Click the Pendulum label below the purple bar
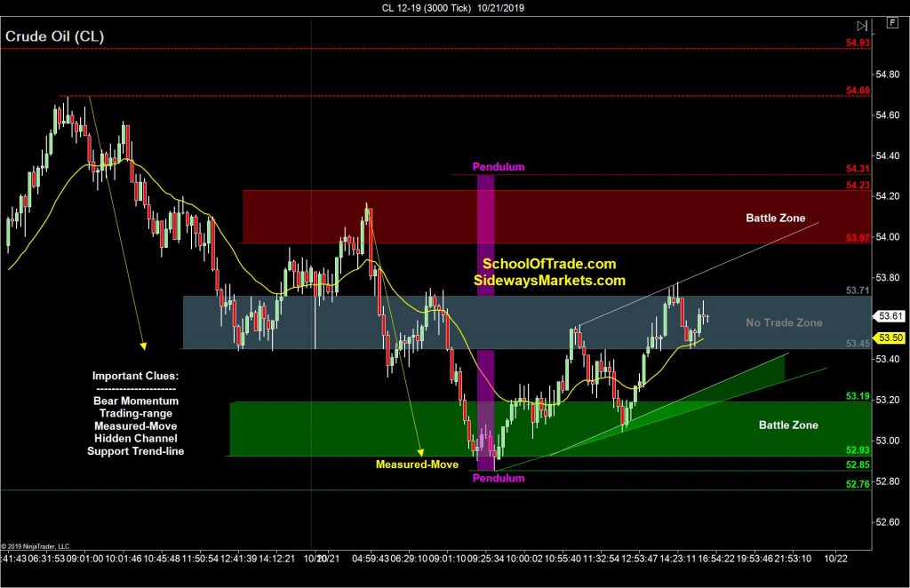 pos(499,478)
